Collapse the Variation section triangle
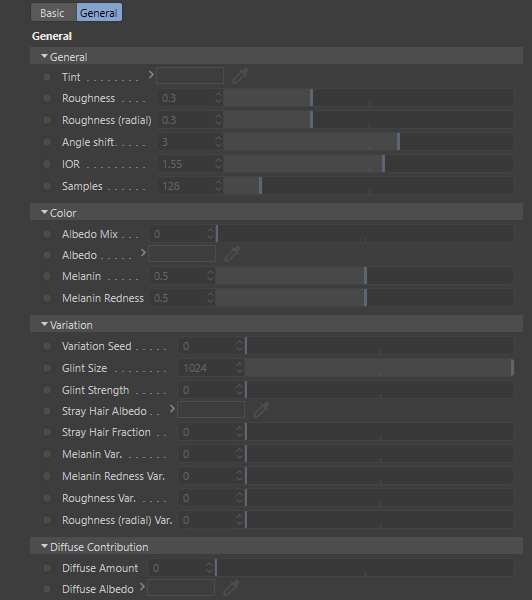Image resolution: width=532 pixels, height=600 pixels. coord(44,324)
